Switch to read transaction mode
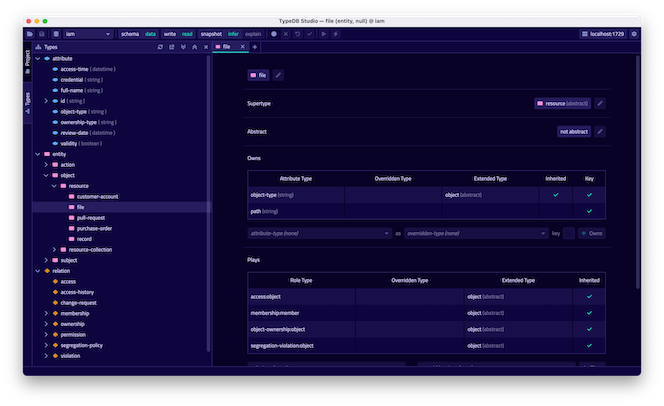Screen dimensions: 664x406 click(x=187, y=34)
